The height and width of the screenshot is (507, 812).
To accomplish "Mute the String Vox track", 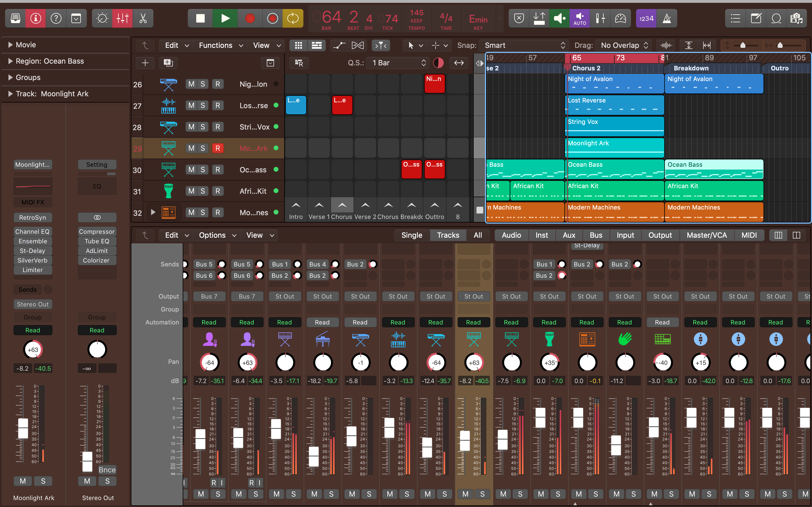I will (x=191, y=127).
